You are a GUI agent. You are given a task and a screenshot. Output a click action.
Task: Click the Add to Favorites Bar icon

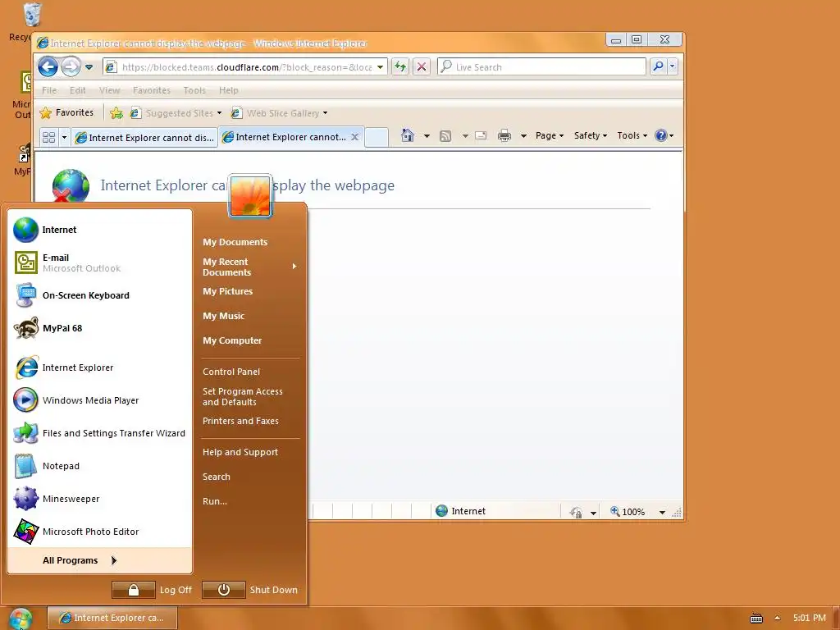[x=116, y=113]
